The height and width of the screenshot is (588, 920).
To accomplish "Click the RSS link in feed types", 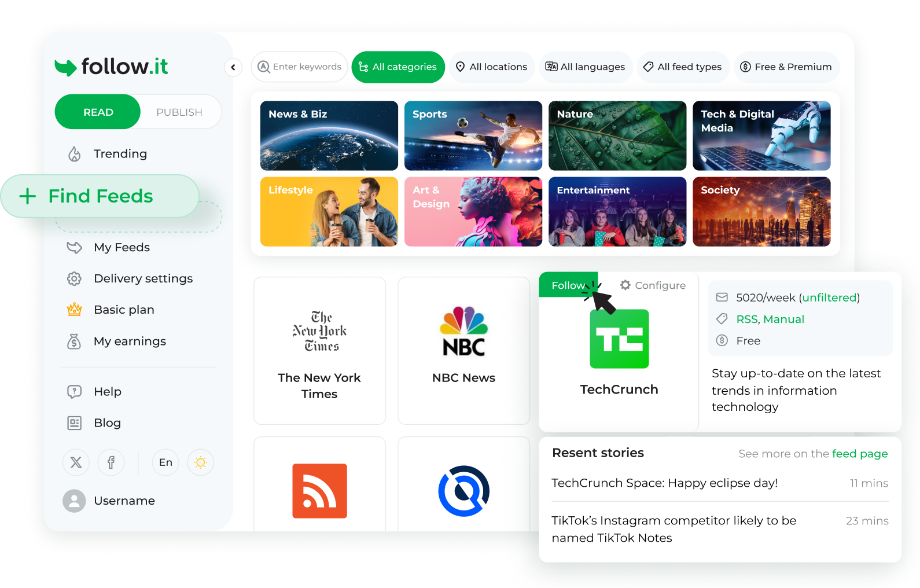I will [746, 319].
